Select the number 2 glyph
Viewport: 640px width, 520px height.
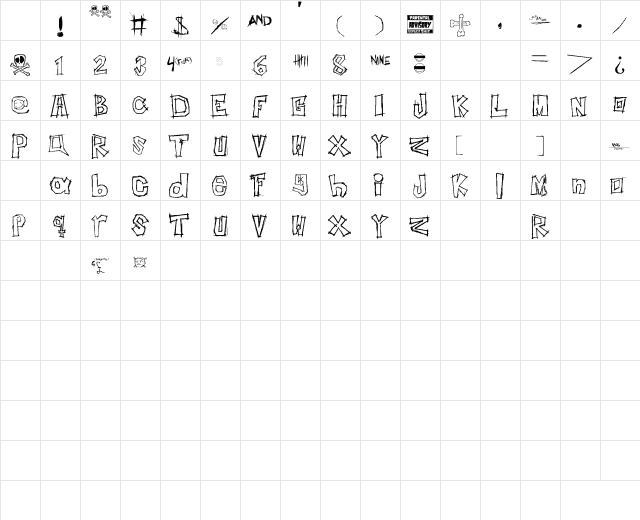pos(100,64)
